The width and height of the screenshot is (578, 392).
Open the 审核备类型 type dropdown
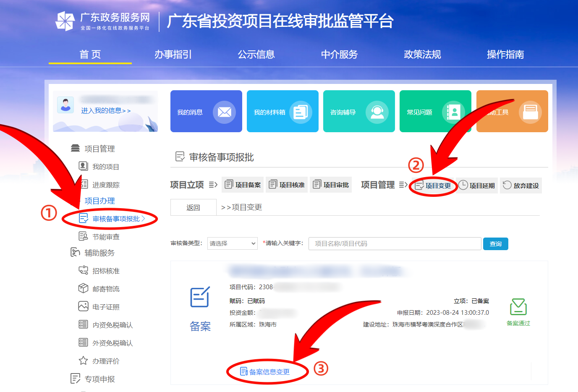coord(232,243)
